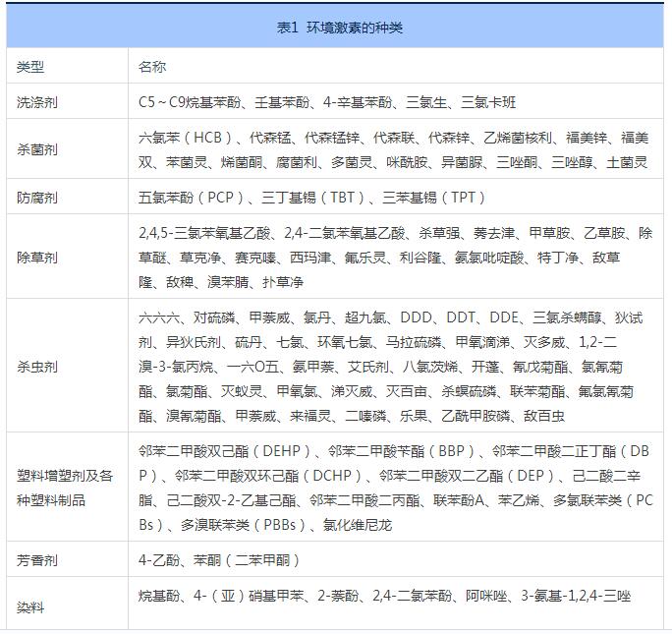
Task: Click the 杀菌剂 row label
Action: click(x=37, y=149)
